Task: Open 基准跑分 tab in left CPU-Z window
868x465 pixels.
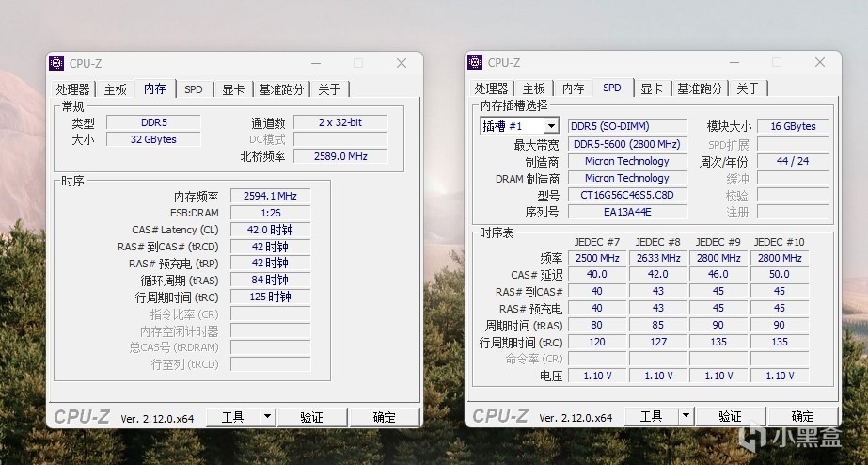Action: click(282, 89)
